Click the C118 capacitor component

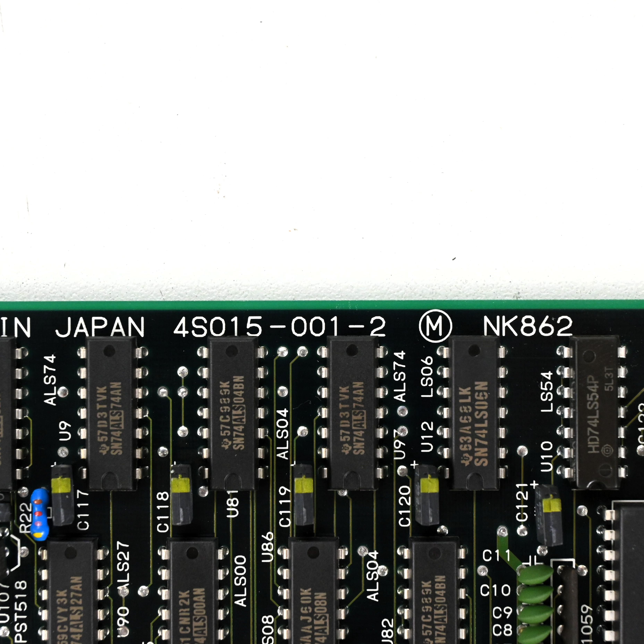[181, 494]
